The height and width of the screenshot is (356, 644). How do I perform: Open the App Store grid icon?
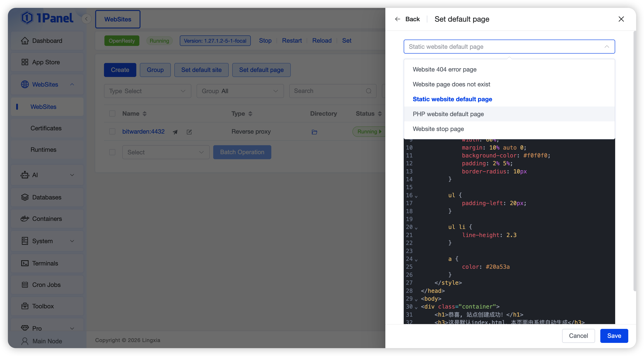tap(25, 62)
